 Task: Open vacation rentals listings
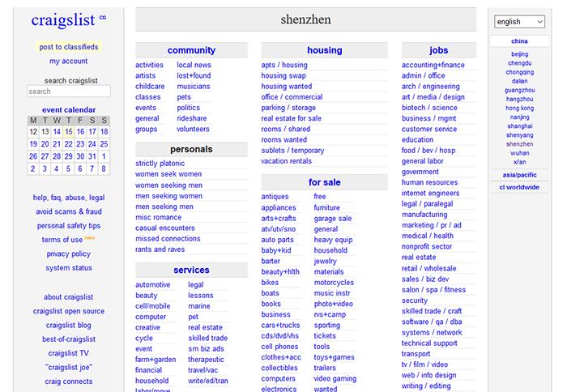click(x=287, y=161)
